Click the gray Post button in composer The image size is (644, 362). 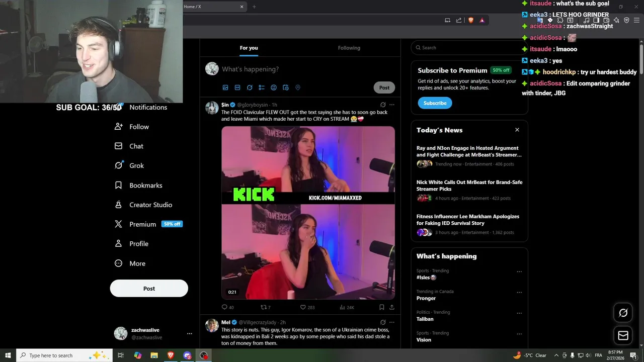point(384,87)
